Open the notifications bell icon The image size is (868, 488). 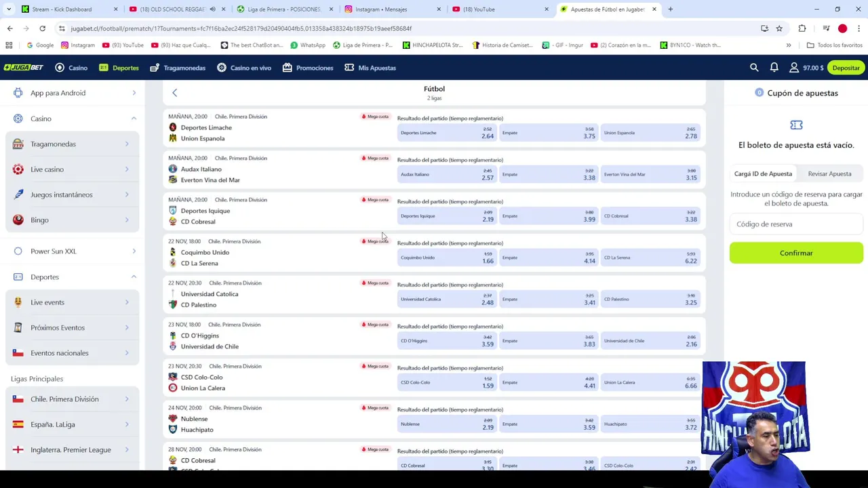pyautogui.click(x=774, y=68)
